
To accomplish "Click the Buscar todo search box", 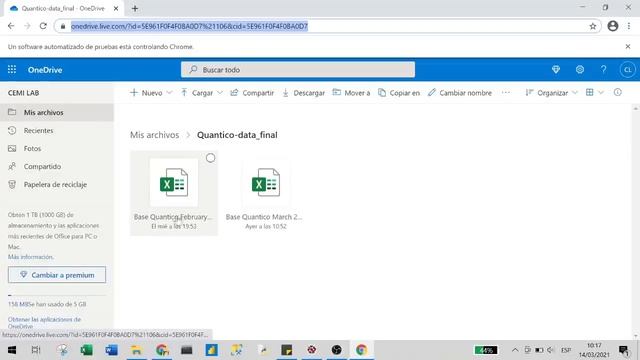I will (x=298, y=70).
